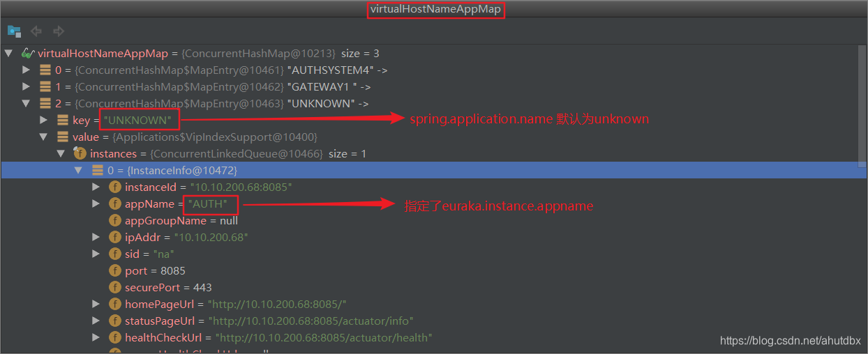The height and width of the screenshot is (354, 868).
Task: Click the field icon of securePort
Action: click(114, 287)
